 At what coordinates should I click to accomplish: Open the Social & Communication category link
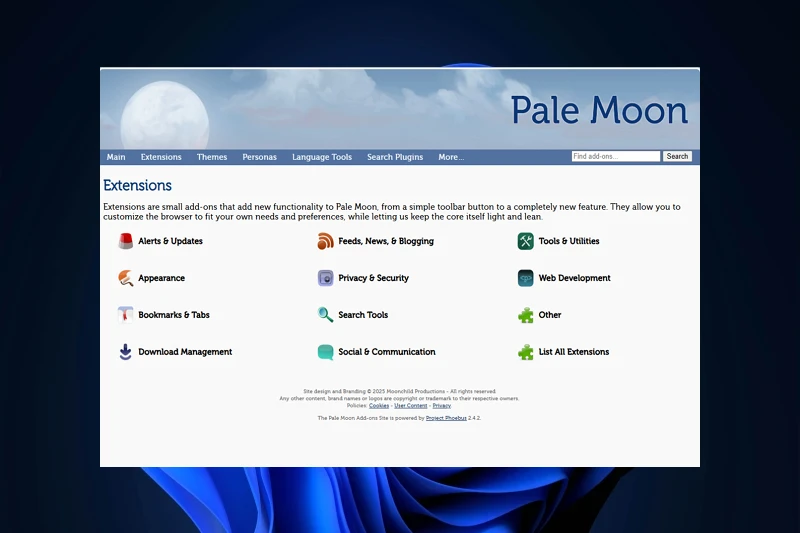(x=387, y=352)
